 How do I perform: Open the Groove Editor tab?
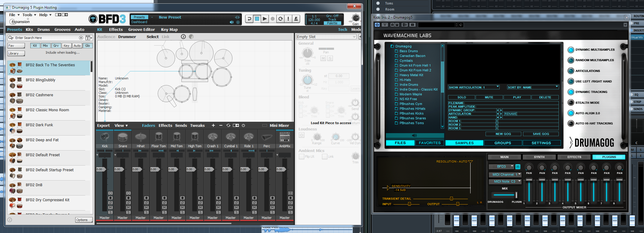point(142,30)
